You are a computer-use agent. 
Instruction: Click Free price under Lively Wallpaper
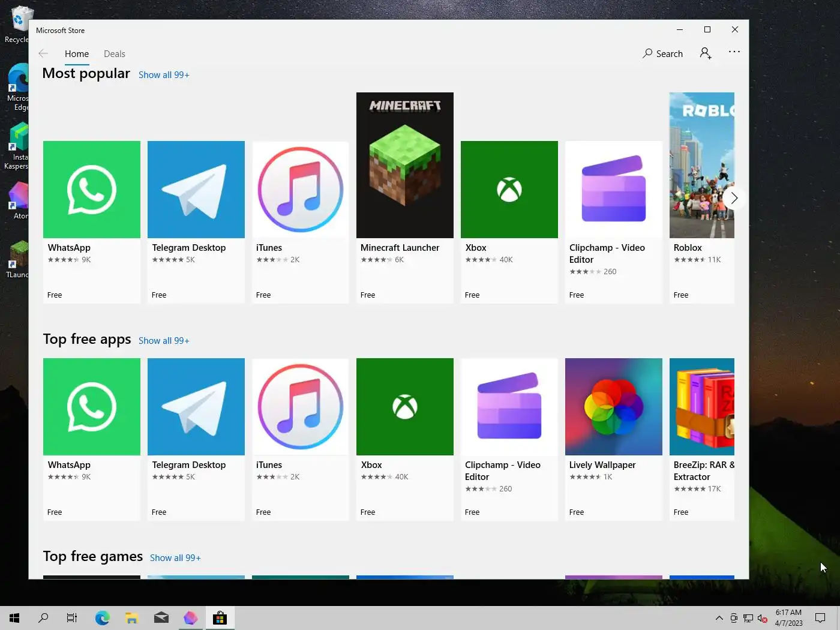point(577,512)
